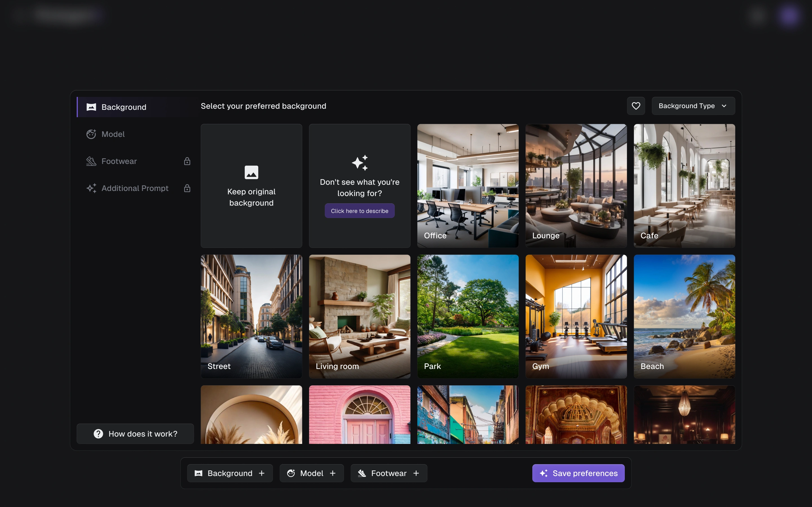
Task: Open the Background Type dropdown
Action: pyautogui.click(x=693, y=106)
